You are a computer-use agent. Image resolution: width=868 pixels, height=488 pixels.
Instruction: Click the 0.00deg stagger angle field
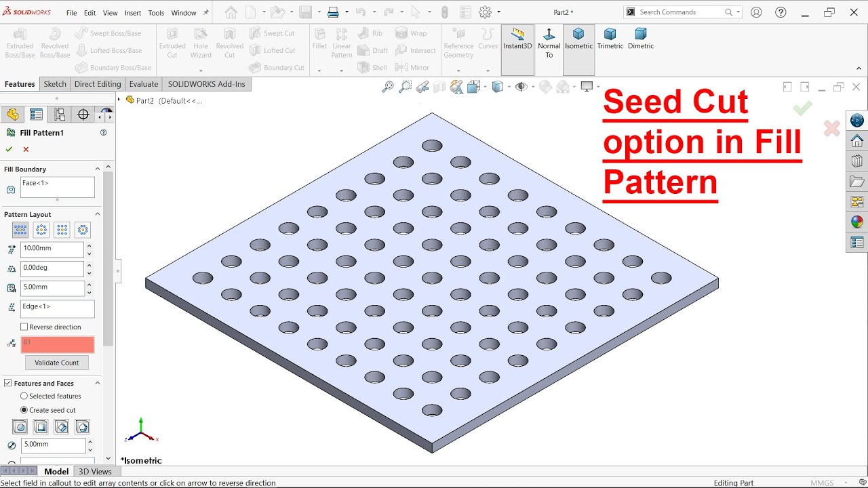[x=52, y=268]
